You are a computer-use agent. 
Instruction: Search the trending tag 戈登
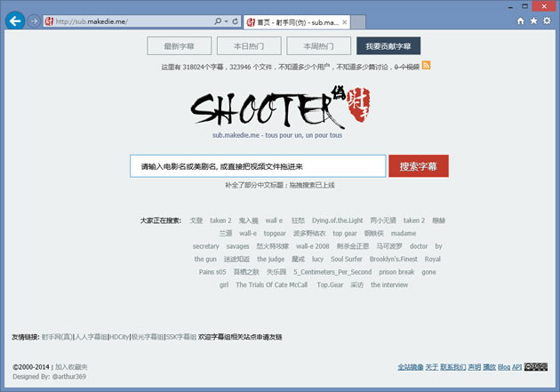[x=196, y=220]
